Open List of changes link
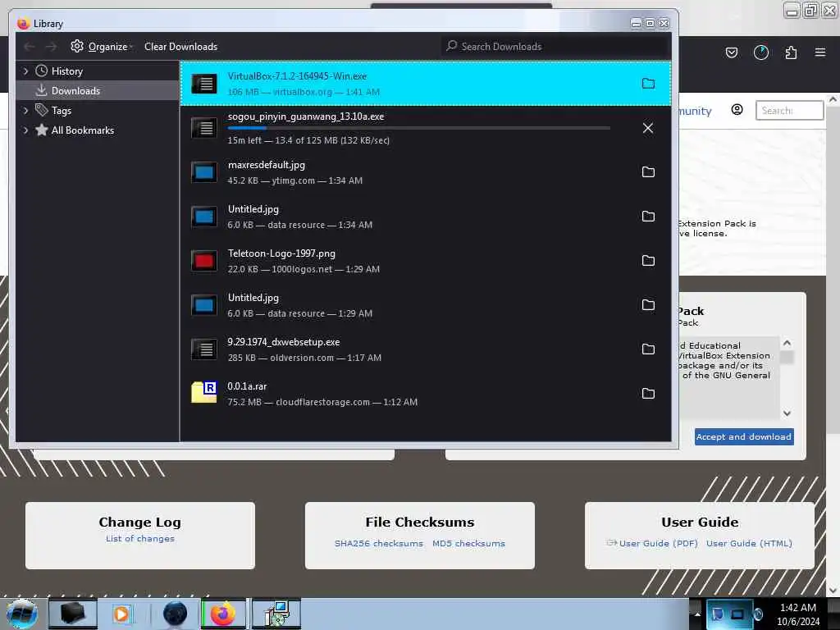Image resolution: width=840 pixels, height=630 pixels. point(139,538)
